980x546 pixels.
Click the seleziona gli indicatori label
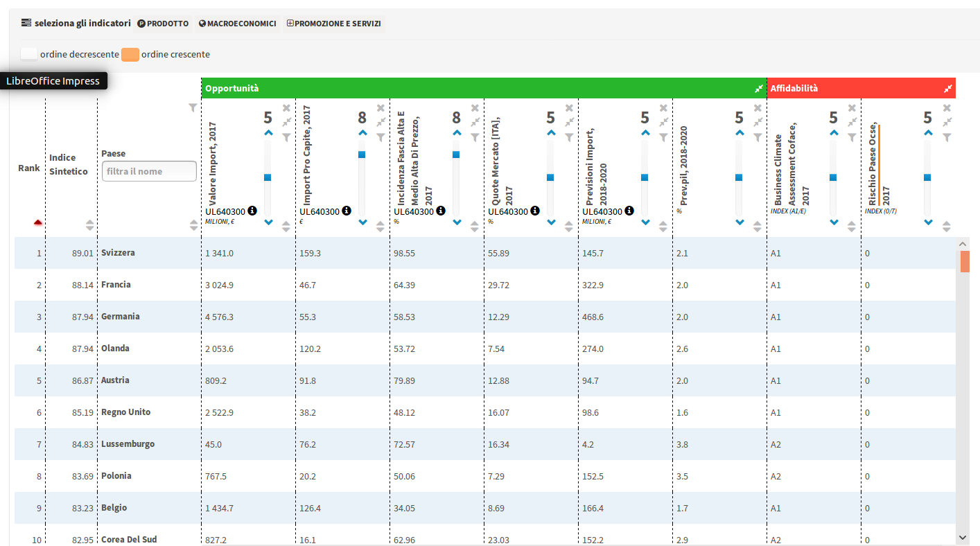[x=82, y=23]
